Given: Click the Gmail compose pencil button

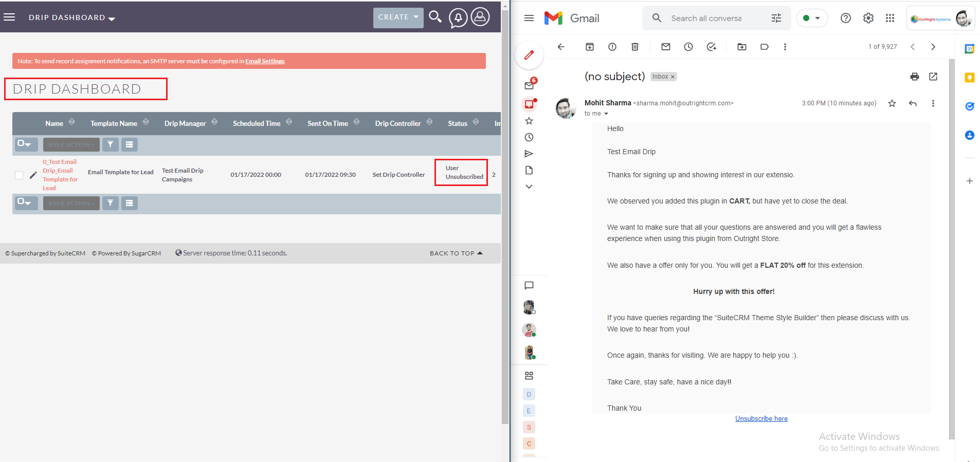Looking at the screenshot, I should pos(529,55).
